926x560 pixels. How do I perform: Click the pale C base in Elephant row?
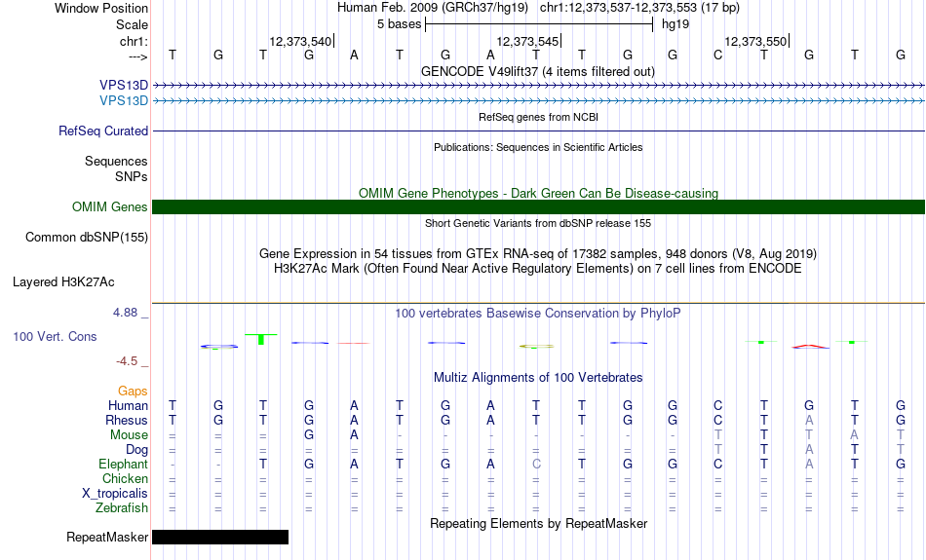pos(536,465)
